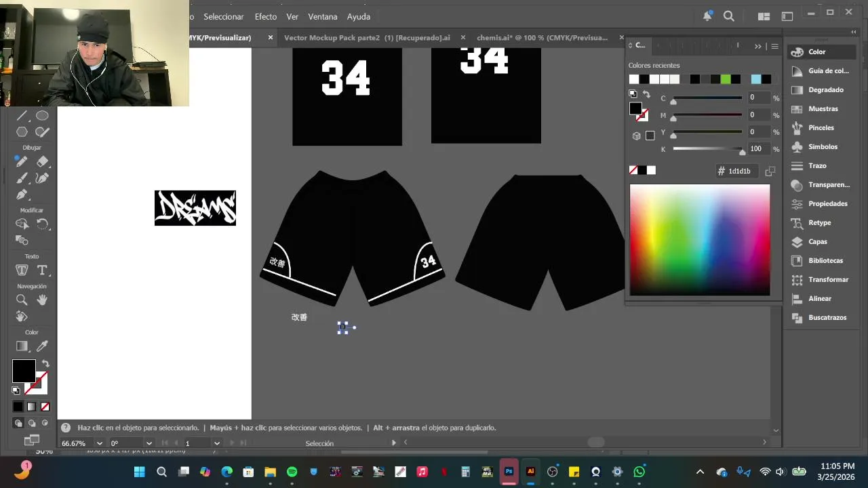Open the Guía de color panel
Screen dimensions: 868x488
pyautogui.click(x=821, y=70)
